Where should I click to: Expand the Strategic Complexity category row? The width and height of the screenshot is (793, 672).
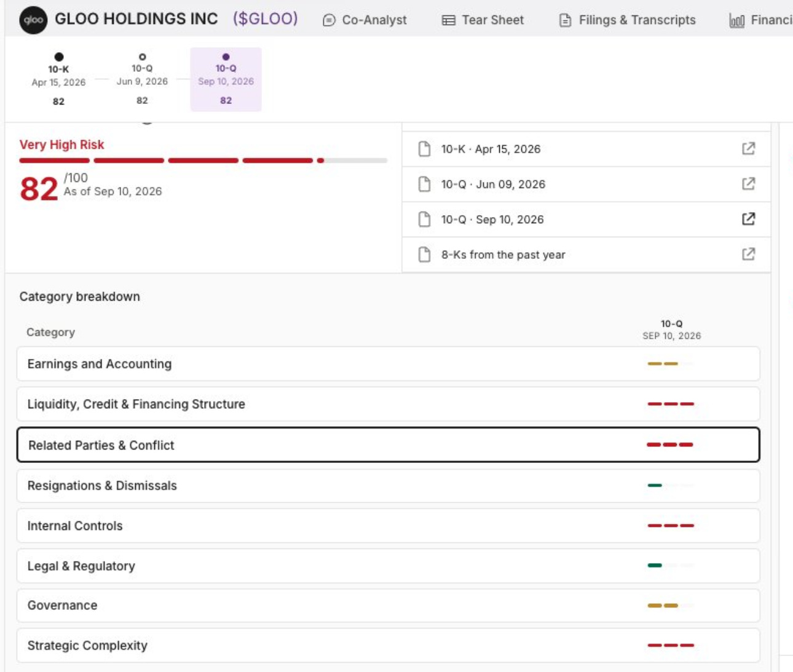388,646
